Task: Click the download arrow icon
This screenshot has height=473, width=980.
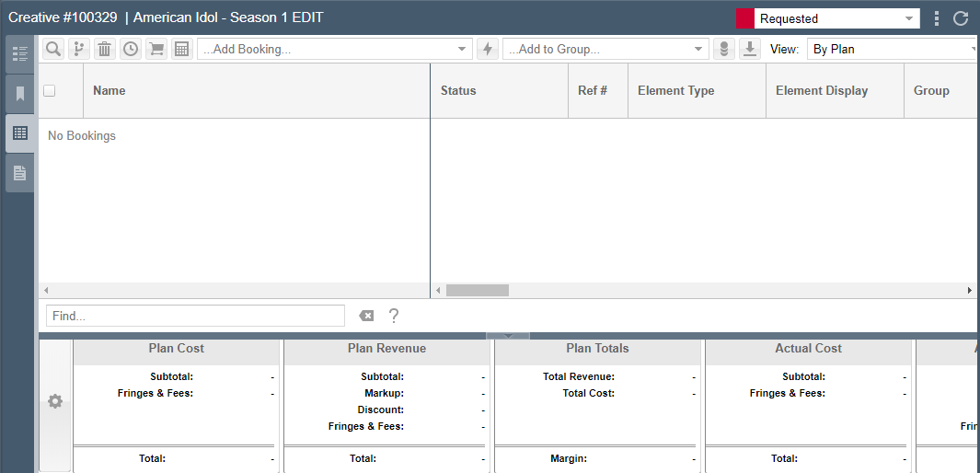Action: point(750,49)
